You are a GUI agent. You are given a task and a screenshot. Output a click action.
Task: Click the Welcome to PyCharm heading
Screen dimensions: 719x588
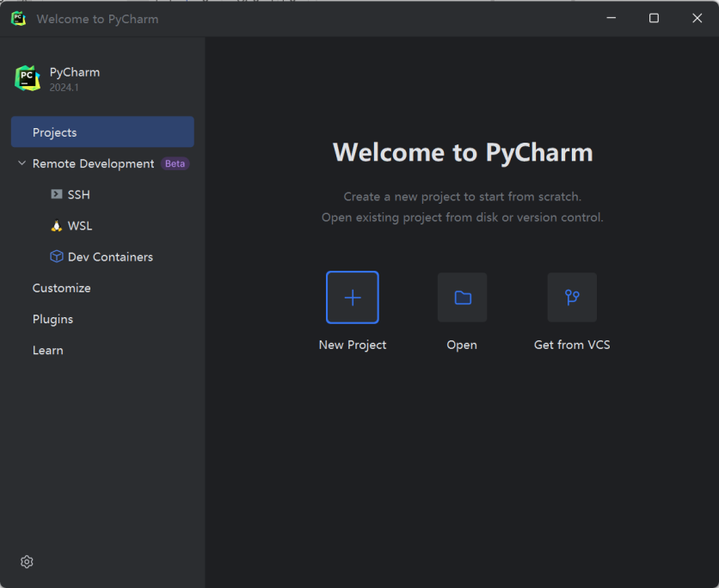pyautogui.click(x=462, y=152)
